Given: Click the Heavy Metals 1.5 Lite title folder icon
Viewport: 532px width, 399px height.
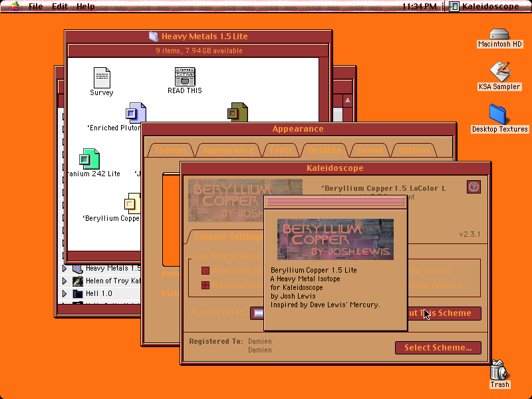Looking at the screenshot, I should 154,37.
